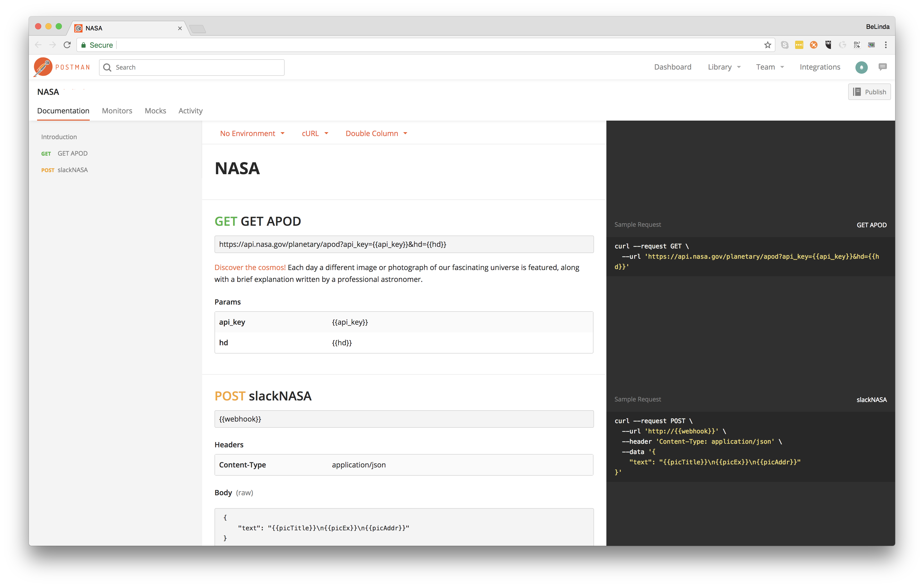924x587 pixels.
Task: Open Integrations page
Action: click(820, 67)
